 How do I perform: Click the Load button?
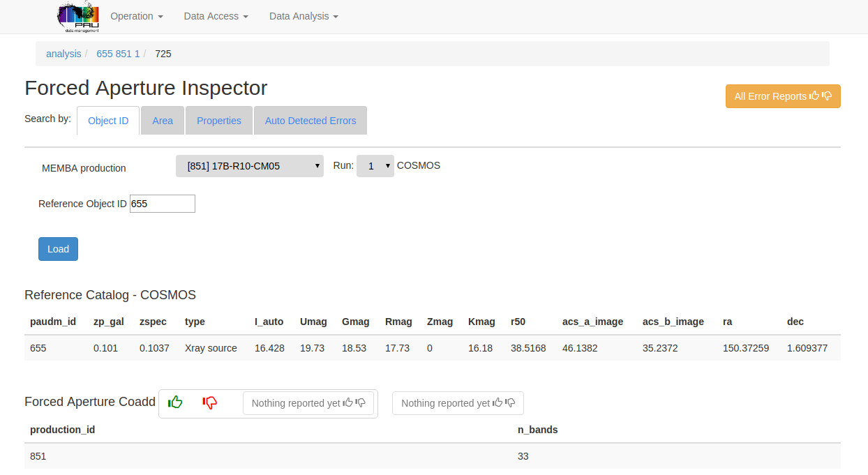coord(58,249)
